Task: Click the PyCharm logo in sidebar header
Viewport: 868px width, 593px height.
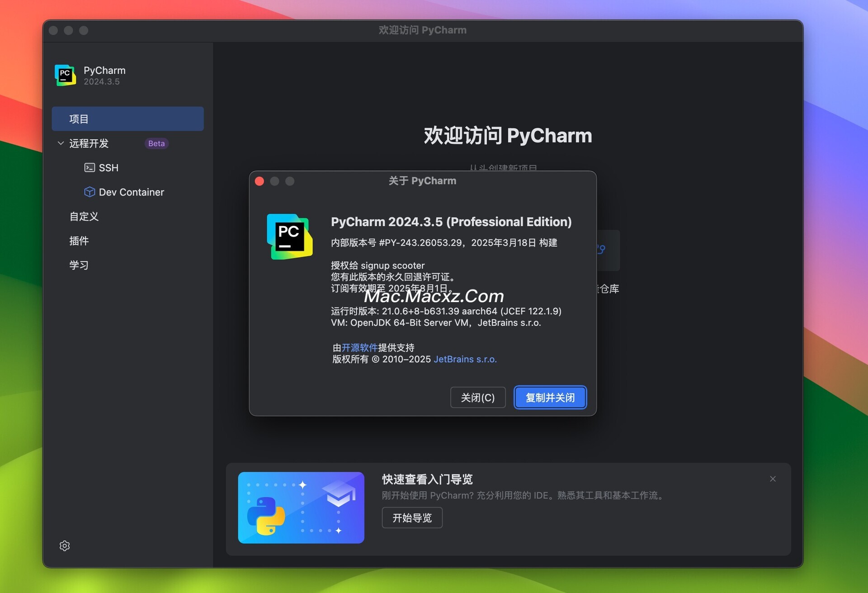Action: [x=65, y=75]
